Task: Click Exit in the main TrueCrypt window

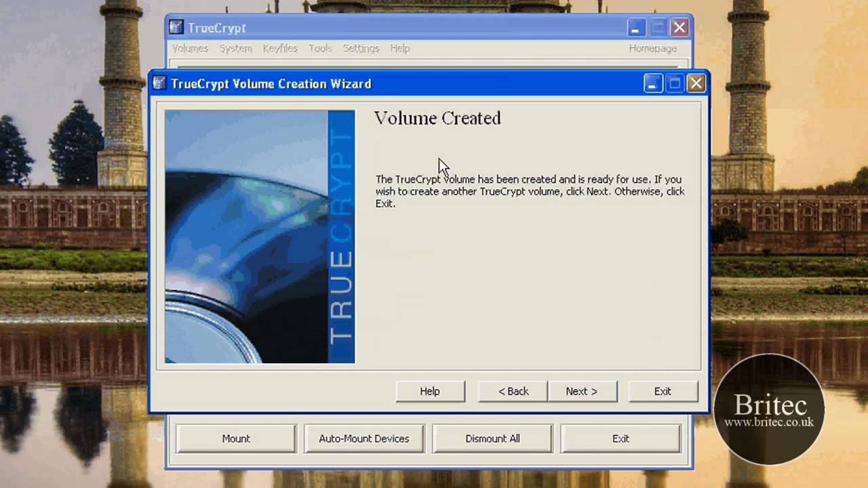Action: click(620, 439)
